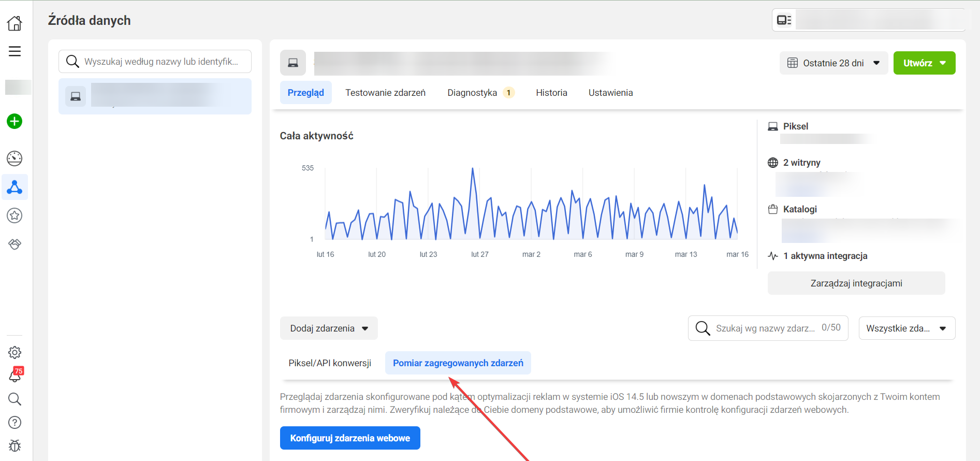This screenshot has width=980, height=461.
Task: Click the Wyszukaj według nazwy search field
Action: [x=160, y=62]
